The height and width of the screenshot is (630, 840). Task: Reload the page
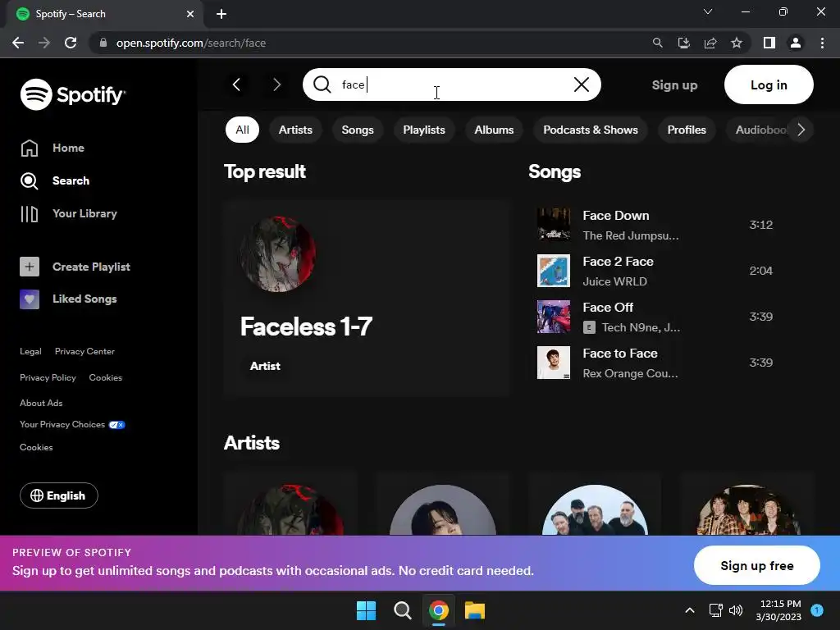[71, 43]
